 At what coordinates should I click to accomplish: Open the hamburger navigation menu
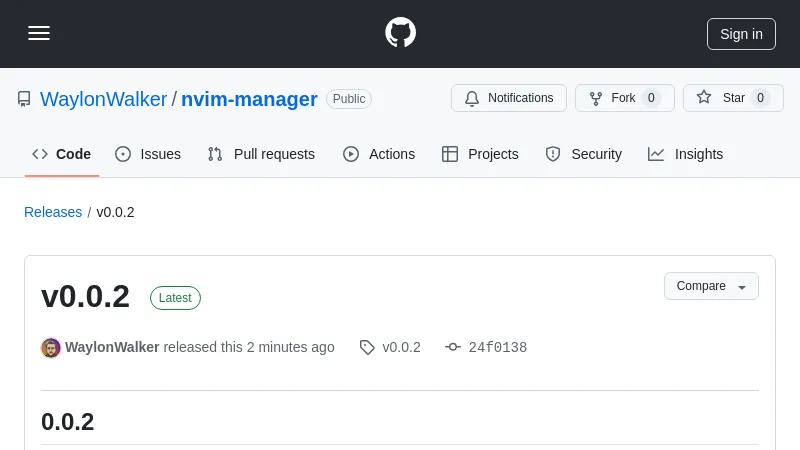click(39, 33)
